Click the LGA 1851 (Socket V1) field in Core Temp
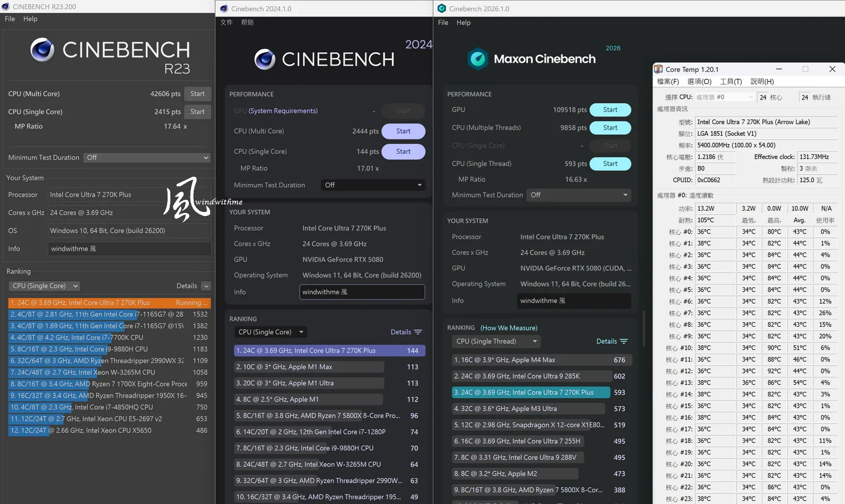845x504 pixels. click(x=766, y=134)
